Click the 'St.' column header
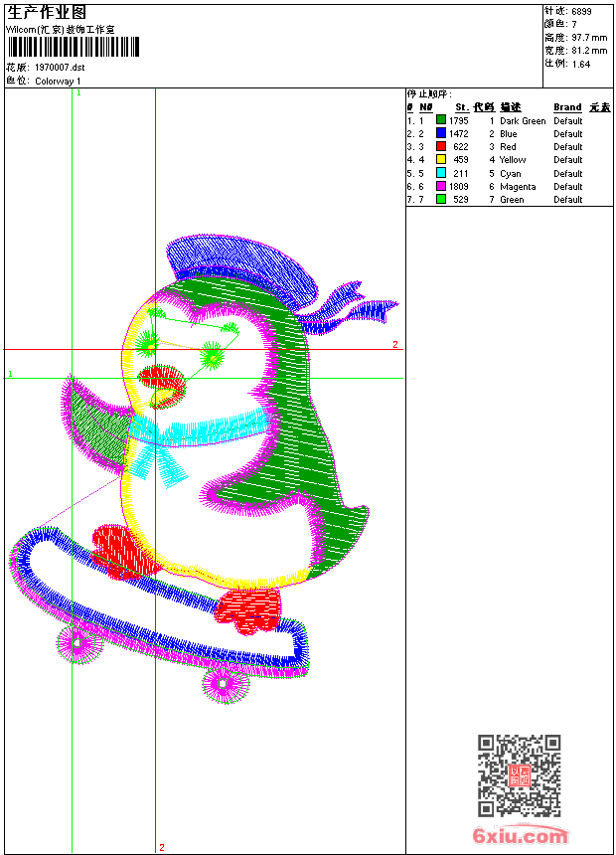Image resolution: width=616 pixels, height=855 pixels. coord(462,107)
